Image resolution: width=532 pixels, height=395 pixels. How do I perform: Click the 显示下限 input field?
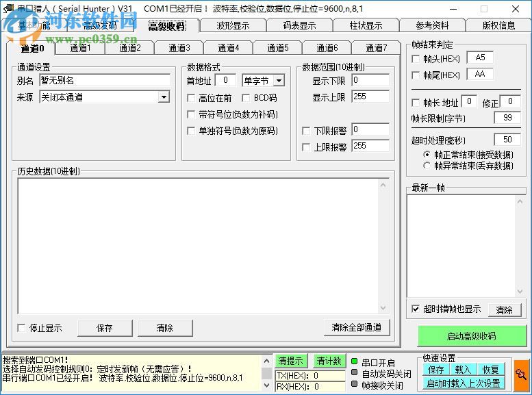coord(370,80)
